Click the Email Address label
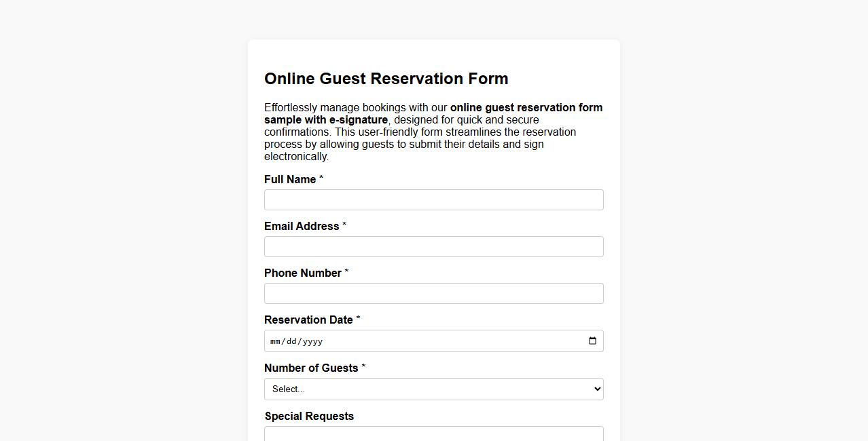 302,226
